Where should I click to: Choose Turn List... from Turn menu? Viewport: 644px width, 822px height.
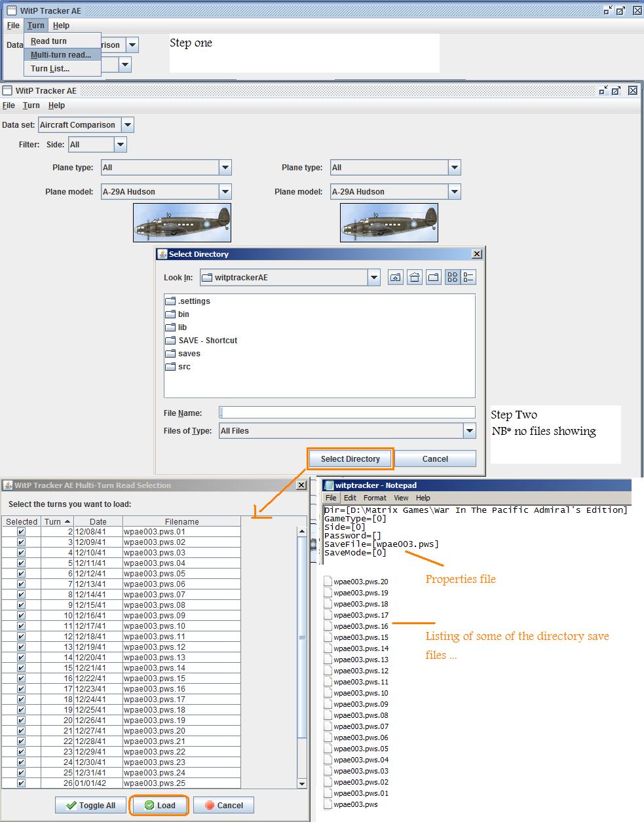point(62,69)
